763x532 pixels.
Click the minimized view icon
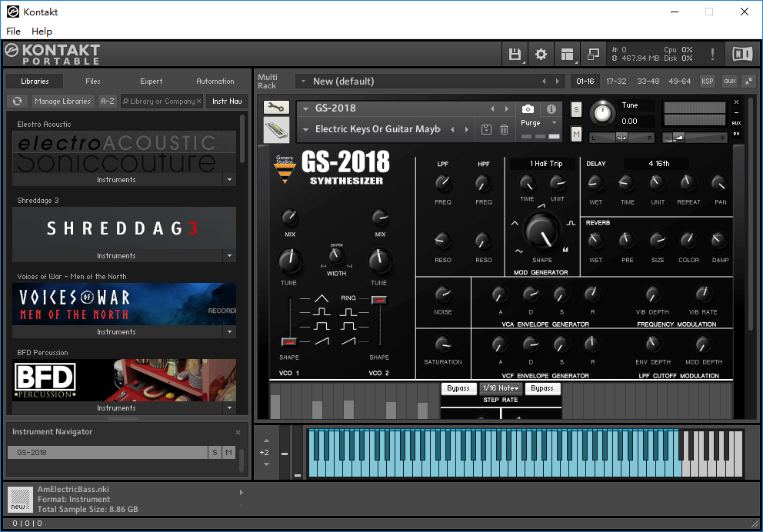click(593, 54)
